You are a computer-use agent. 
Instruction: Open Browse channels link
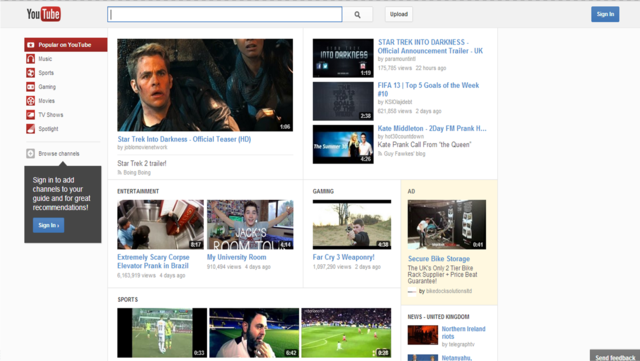(59, 154)
